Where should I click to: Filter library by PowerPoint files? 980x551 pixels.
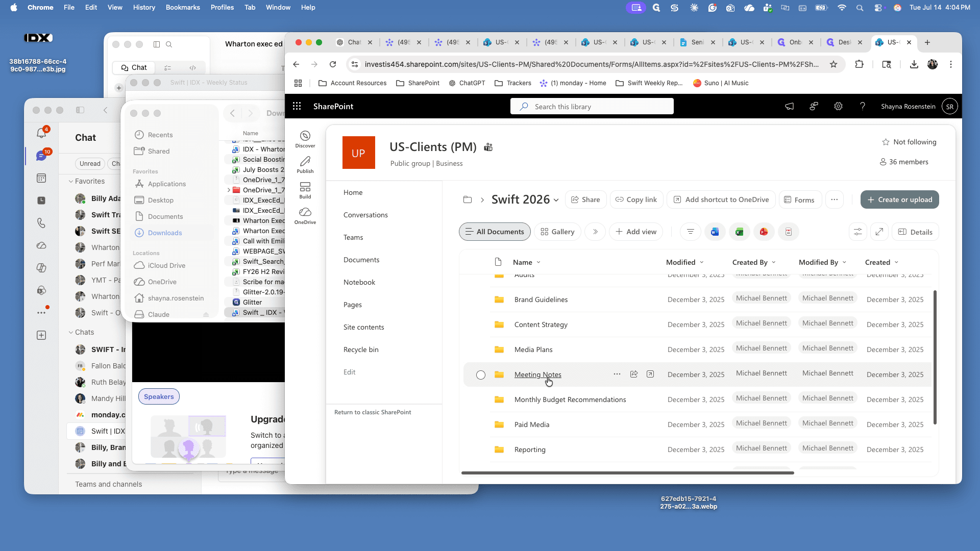[x=764, y=232]
